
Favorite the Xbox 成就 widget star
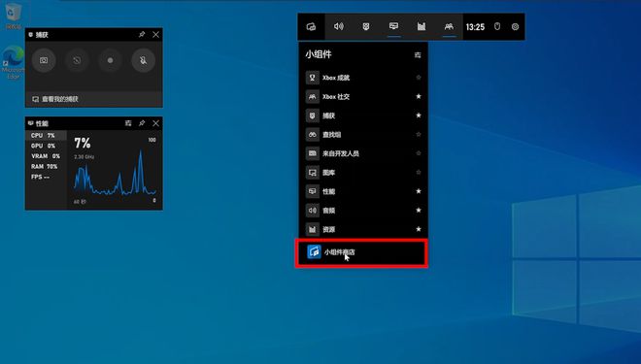point(419,78)
